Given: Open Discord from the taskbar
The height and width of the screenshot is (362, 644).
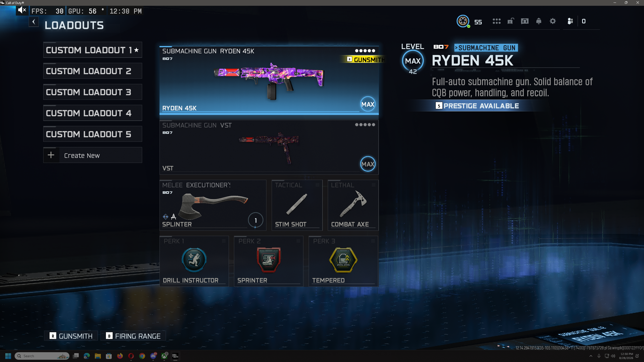Looking at the screenshot, I should click(x=153, y=356).
